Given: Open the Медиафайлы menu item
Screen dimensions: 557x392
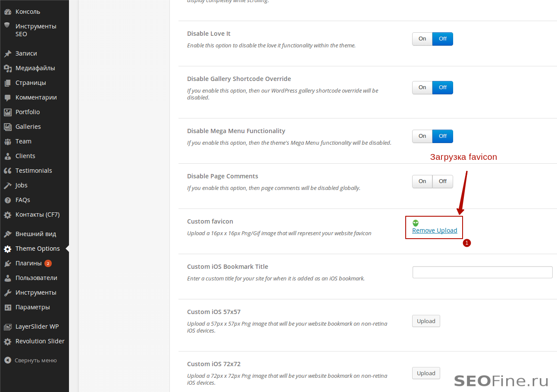Looking at the screenshot, I should [x=34, y=68].
